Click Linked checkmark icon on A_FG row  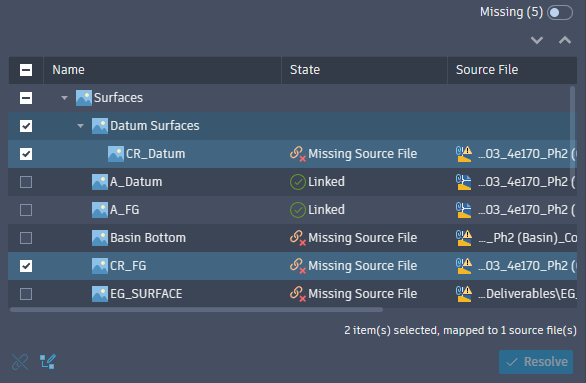(298, 210)
